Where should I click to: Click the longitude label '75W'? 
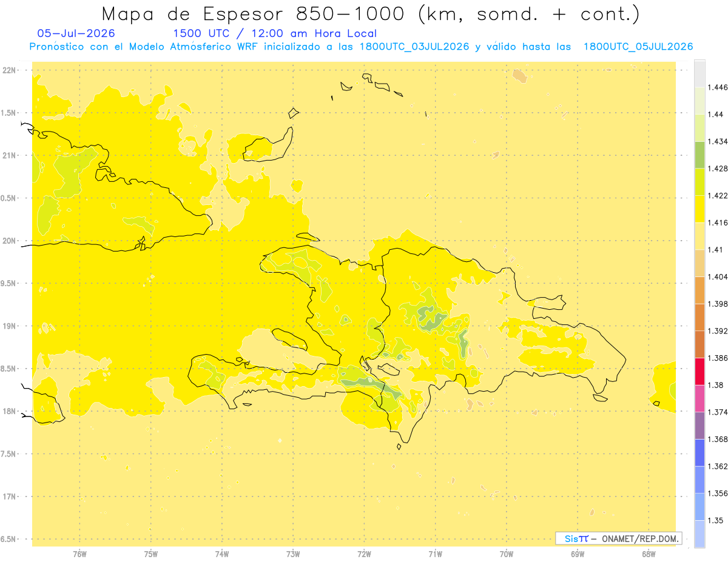click(151, 554)
